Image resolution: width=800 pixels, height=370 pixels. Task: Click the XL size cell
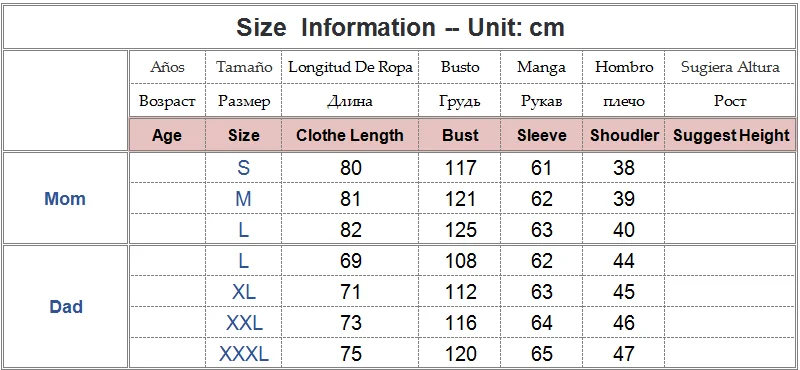[244, 291]
